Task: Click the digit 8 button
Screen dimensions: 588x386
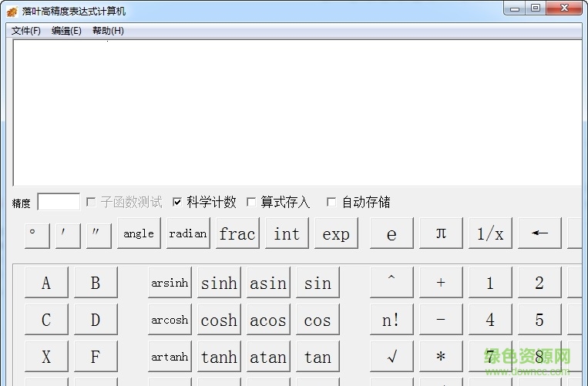Action: 539,356
